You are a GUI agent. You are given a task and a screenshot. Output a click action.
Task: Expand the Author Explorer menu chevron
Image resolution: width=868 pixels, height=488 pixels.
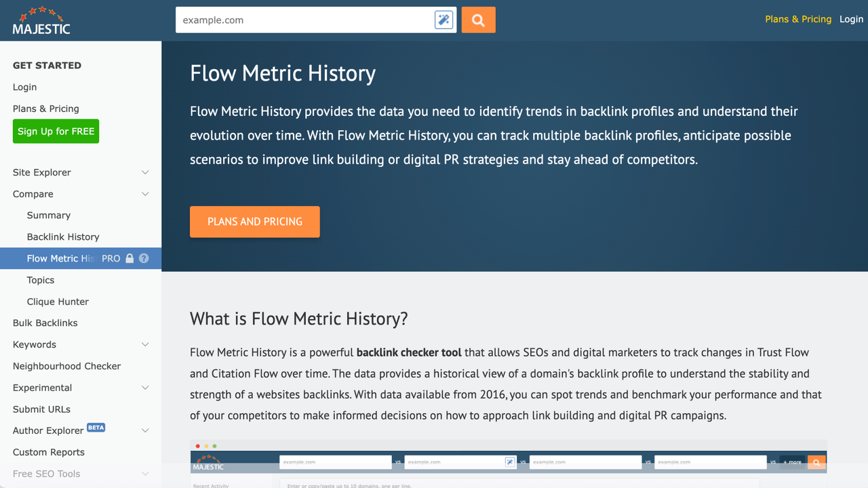[x=145, y=430]
